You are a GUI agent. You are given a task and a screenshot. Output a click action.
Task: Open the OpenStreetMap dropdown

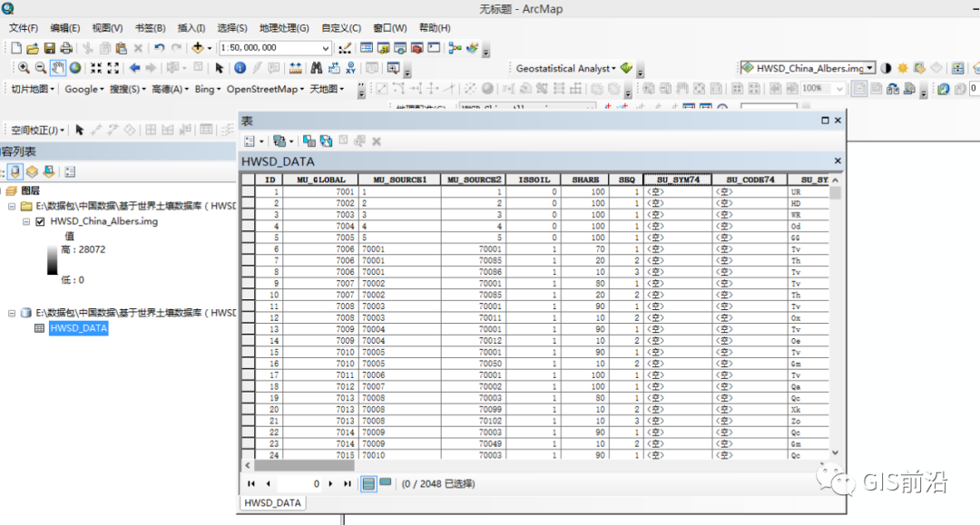(x=265, y=89)
